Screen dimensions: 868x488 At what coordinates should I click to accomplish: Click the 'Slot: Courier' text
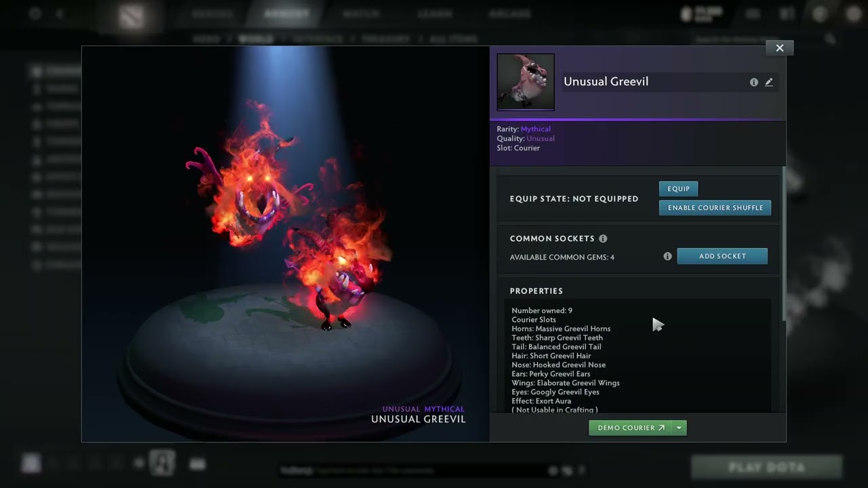(518, 148)
